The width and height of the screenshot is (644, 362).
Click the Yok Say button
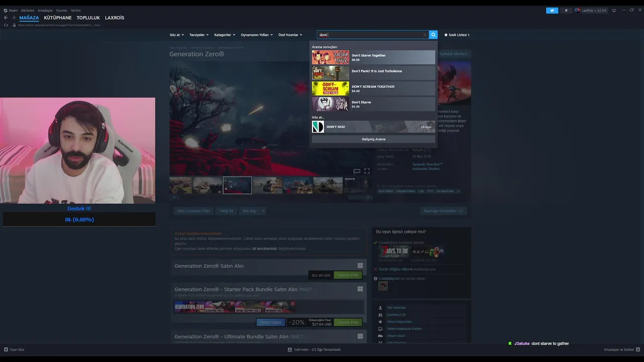pos(250,211)
